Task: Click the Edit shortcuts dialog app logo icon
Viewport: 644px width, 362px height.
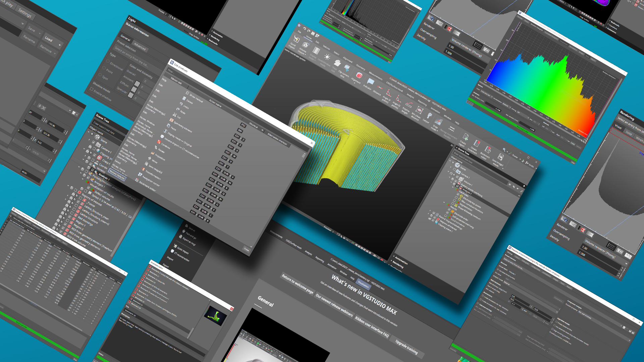Action: click(x=172, y=63)
